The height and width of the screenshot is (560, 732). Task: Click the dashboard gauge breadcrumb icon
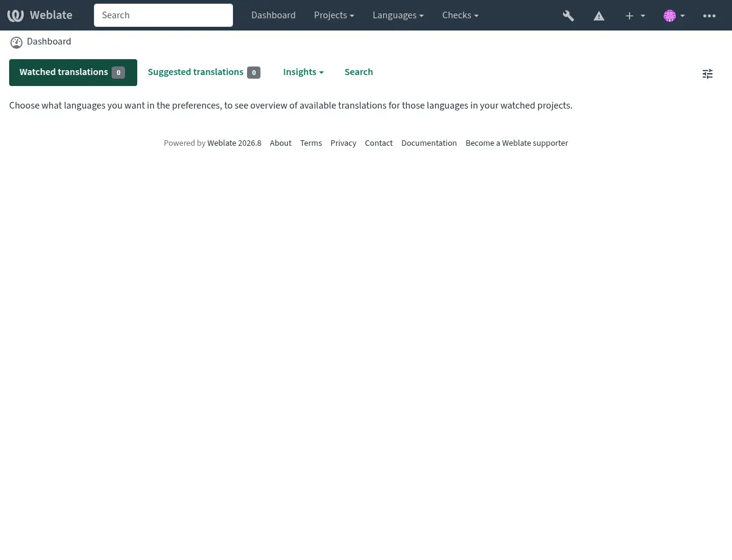coord(16,42)
